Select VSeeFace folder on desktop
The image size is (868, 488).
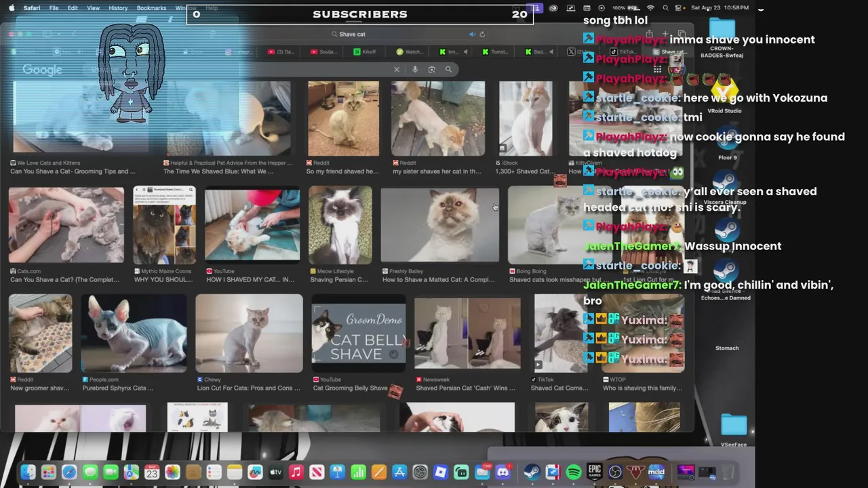[733, 431]
